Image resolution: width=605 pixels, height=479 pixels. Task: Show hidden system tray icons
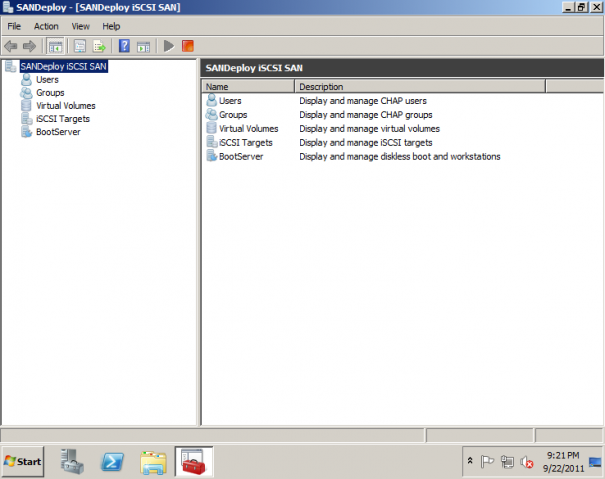pos(470,461)
